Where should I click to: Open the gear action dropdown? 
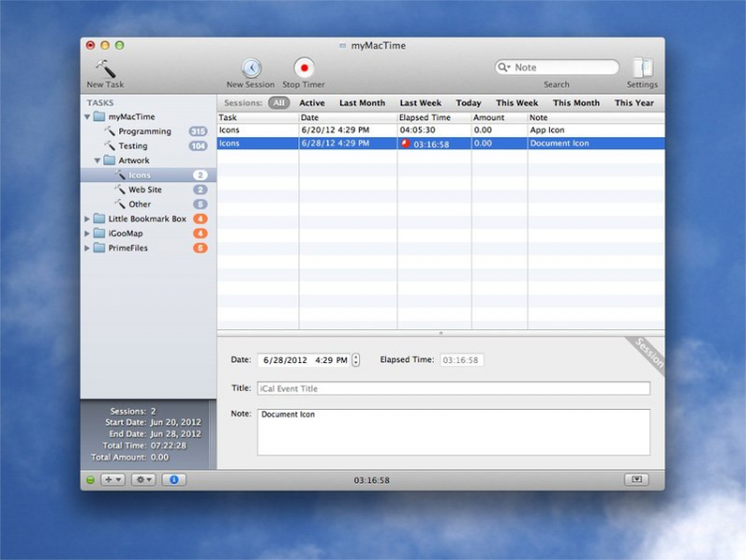[143, 479]
